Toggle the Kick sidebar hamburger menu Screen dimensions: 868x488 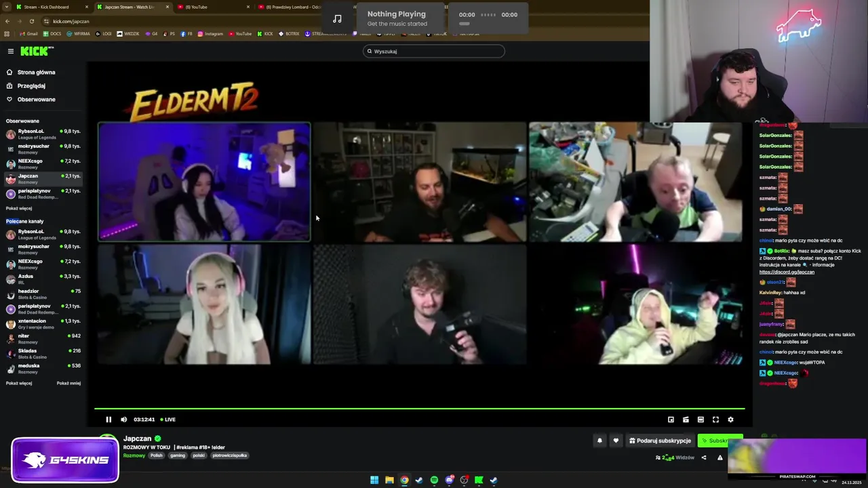(x=11, y=51)
